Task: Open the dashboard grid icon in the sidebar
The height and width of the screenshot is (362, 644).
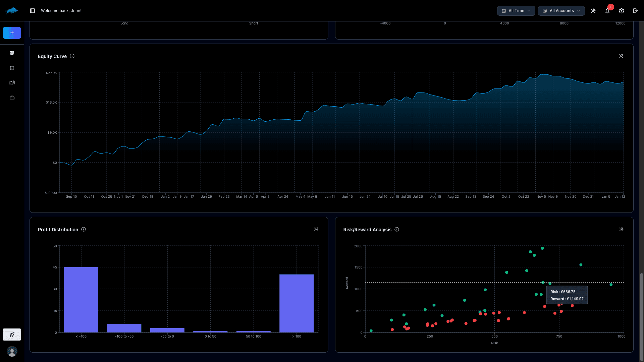Action: coord(12,53)
